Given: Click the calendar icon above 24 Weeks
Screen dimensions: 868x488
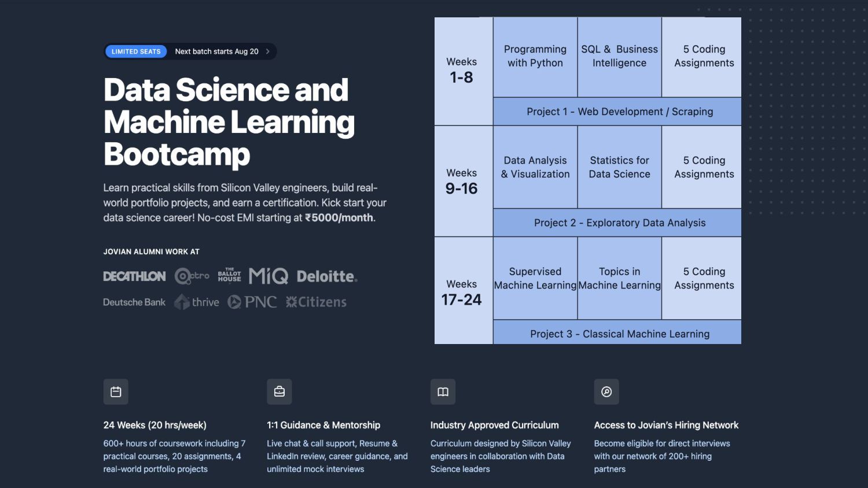Looking at the screenshot, I should [x=116, y=391].
